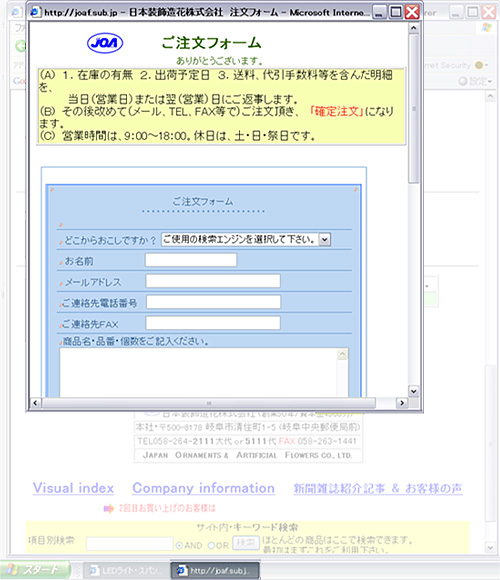Click the お名前 name input field
The width and height of the screenshot is (500, 580).
191,260
